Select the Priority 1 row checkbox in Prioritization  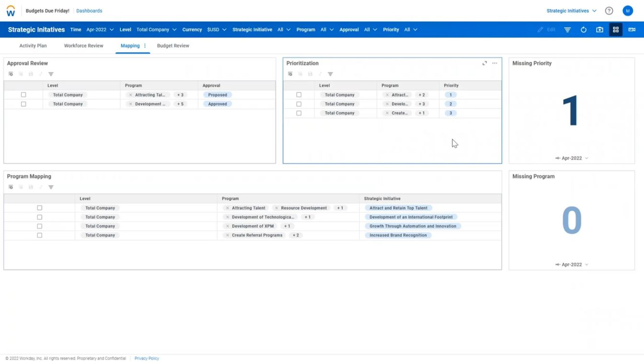click(299, 94)
